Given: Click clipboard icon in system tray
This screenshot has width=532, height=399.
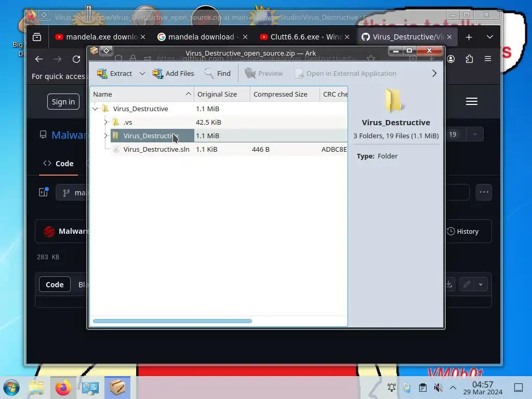Looking at the screenshot, I should pyautogui.click(x=423, y=388).
